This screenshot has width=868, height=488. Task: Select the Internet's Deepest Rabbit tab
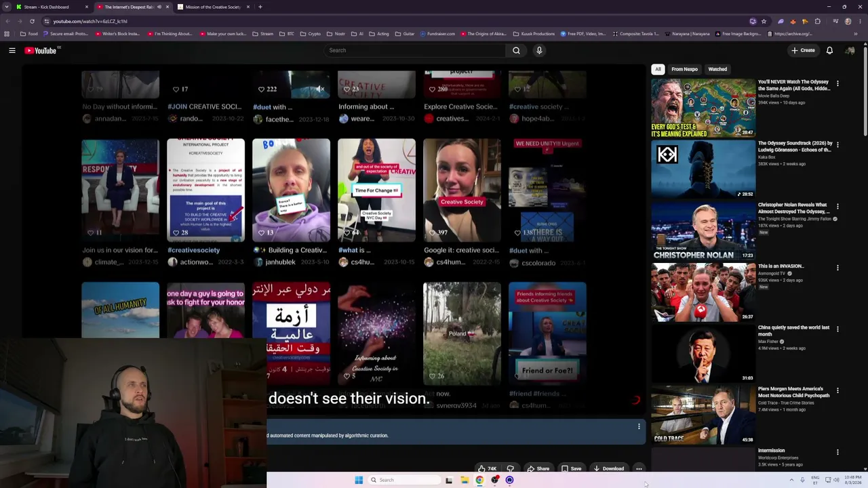(129, 7)
